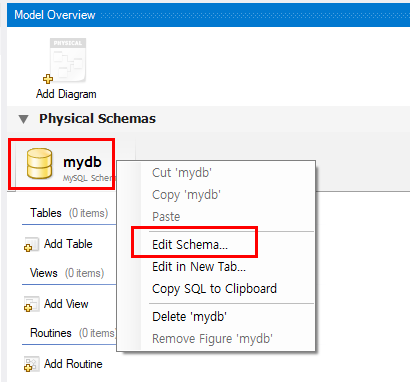This screenshot has width=410, height=382.
Task: Click the Add Routine icon
Action: [x=31, y=364]
